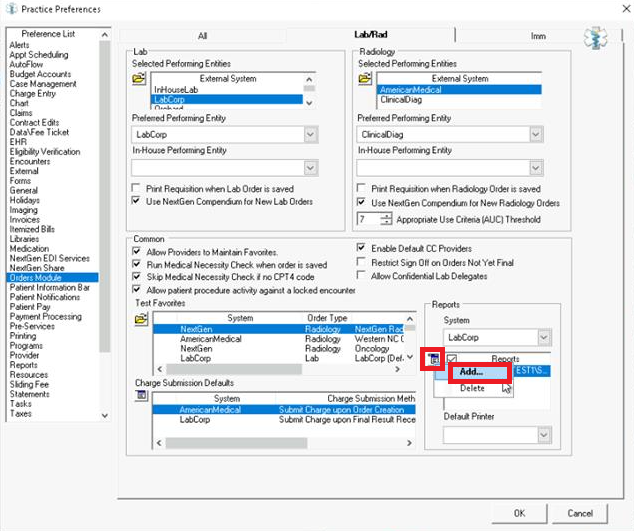Choose Add... from the context menu

pyautogui.click(x=479, y=372)
